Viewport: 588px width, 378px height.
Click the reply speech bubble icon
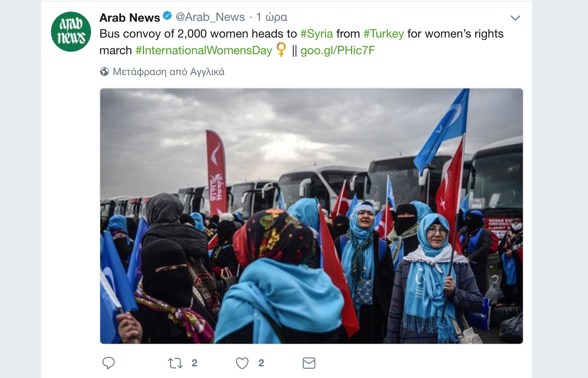tap(109, 363)
